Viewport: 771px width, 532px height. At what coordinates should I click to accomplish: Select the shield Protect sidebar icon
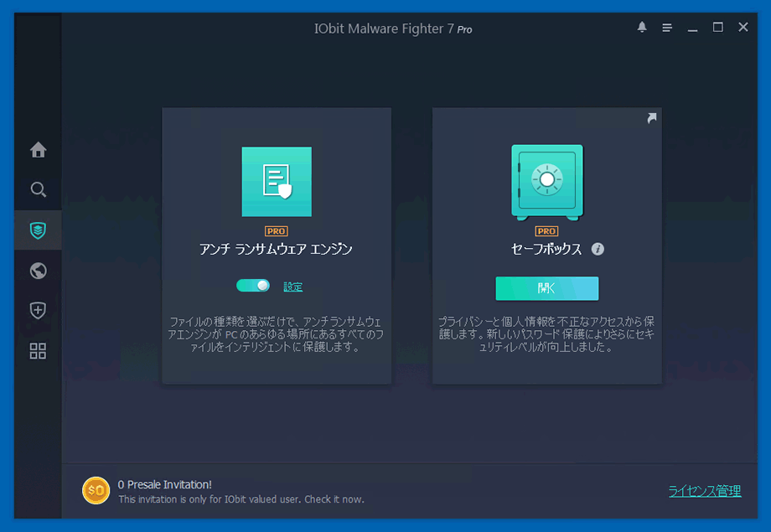tap(38, 230)
